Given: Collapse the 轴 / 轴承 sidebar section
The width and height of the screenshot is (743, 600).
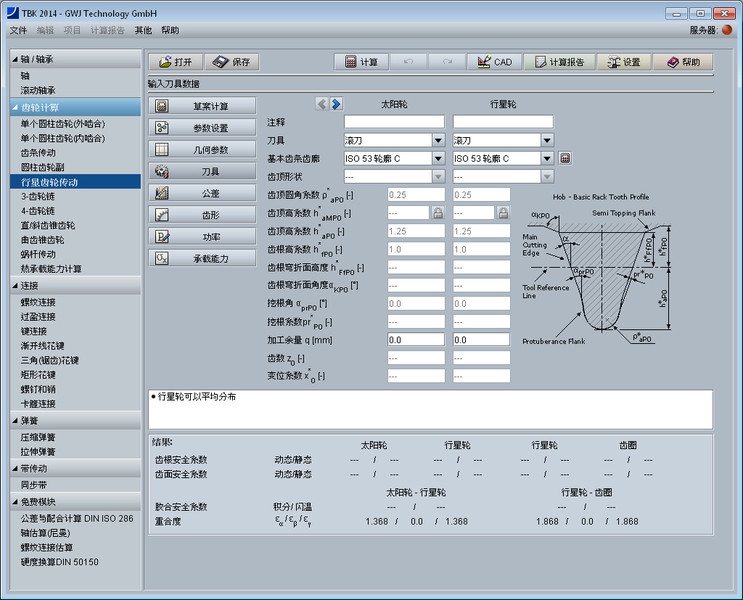Looking at the screenshot, I should coord(15,59).
